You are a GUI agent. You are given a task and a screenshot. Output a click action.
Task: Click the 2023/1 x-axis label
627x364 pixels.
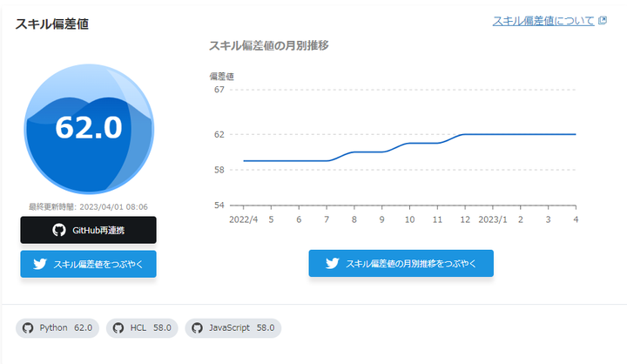493,219
